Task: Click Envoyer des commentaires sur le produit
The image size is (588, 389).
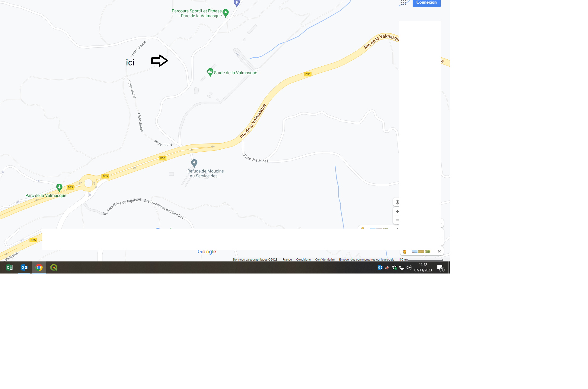Action: [366, 260]
